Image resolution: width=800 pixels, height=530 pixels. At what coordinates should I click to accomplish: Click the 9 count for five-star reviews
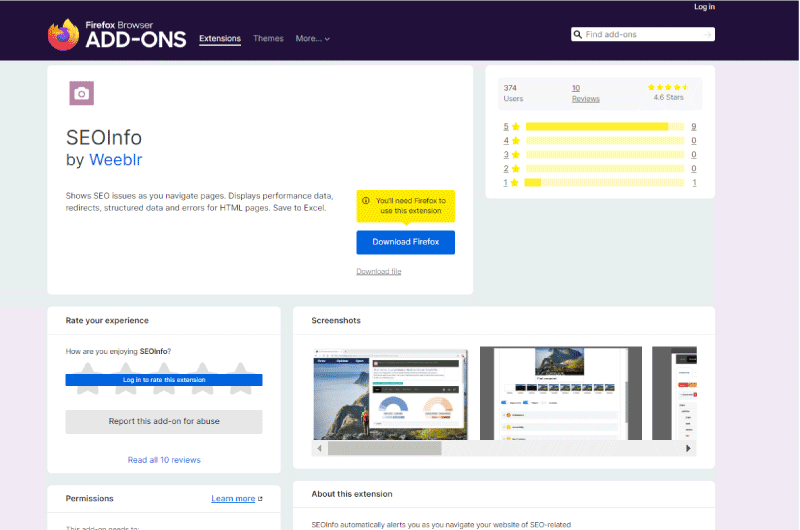click(694, 127)
